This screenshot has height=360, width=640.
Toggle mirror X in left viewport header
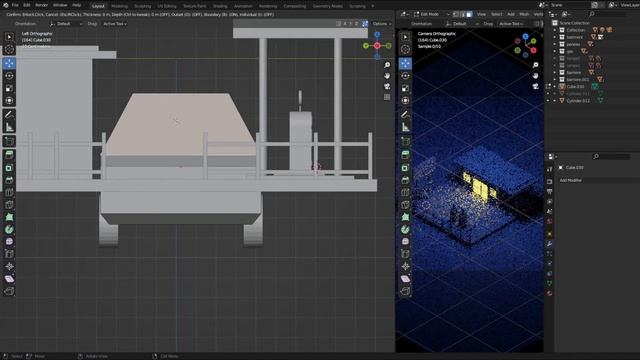pyautogui.click(x=345, y=24)
